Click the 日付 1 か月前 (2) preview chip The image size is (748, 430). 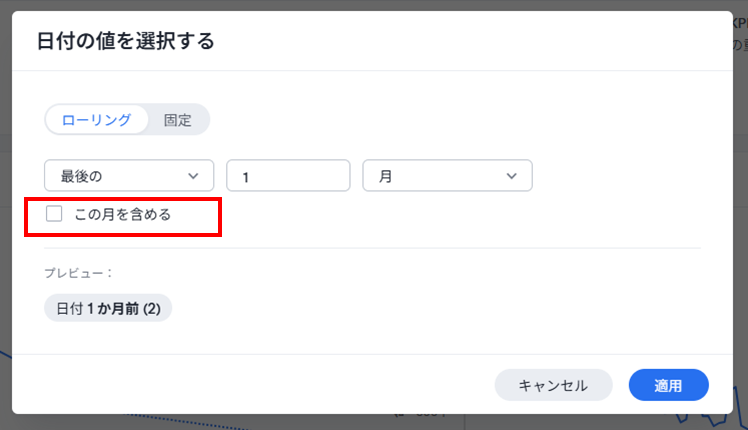pos(108,308)
